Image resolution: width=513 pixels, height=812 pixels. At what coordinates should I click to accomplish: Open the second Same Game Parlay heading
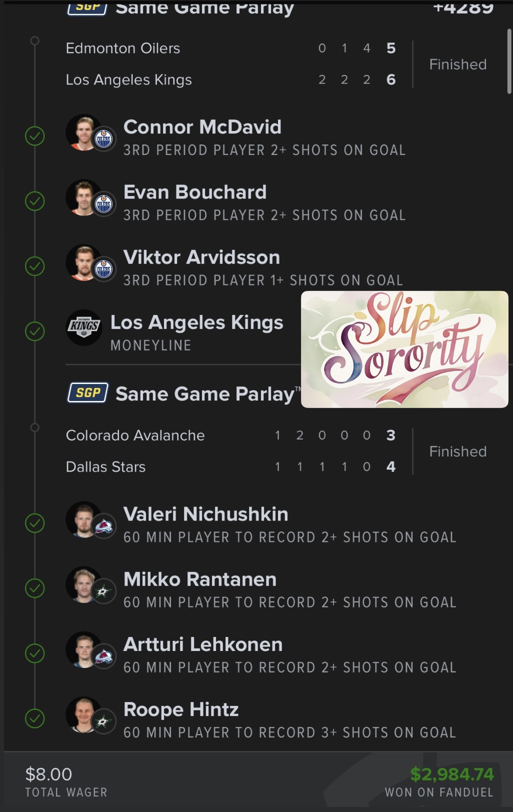click(x=205, y=394)
